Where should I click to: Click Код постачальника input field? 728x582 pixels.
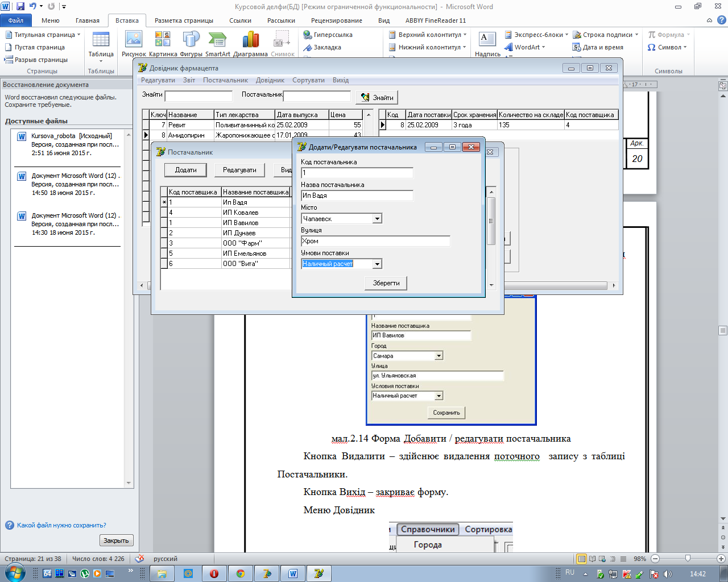357,173
